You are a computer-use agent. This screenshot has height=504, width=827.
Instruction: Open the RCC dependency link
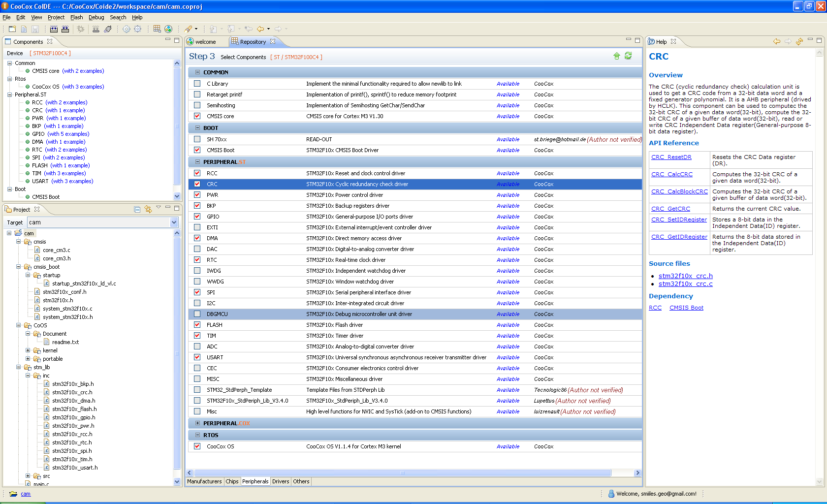tap(655, 308)
